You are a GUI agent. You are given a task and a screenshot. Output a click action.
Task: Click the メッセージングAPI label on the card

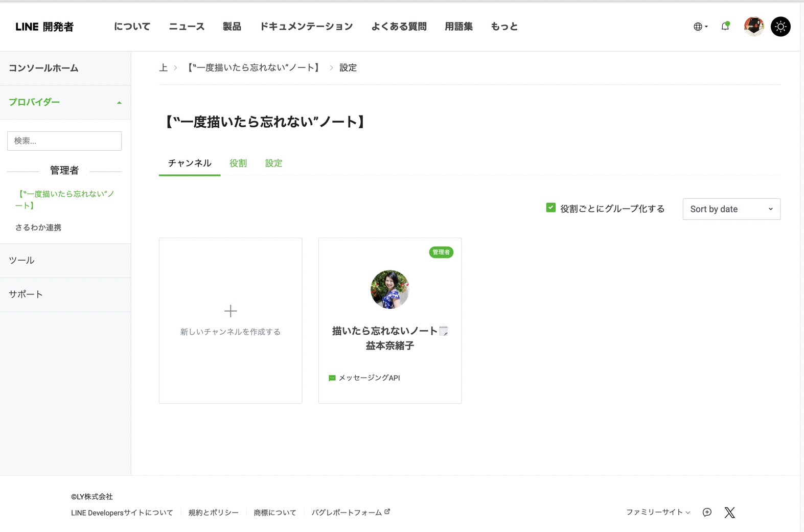click(370, 378)
